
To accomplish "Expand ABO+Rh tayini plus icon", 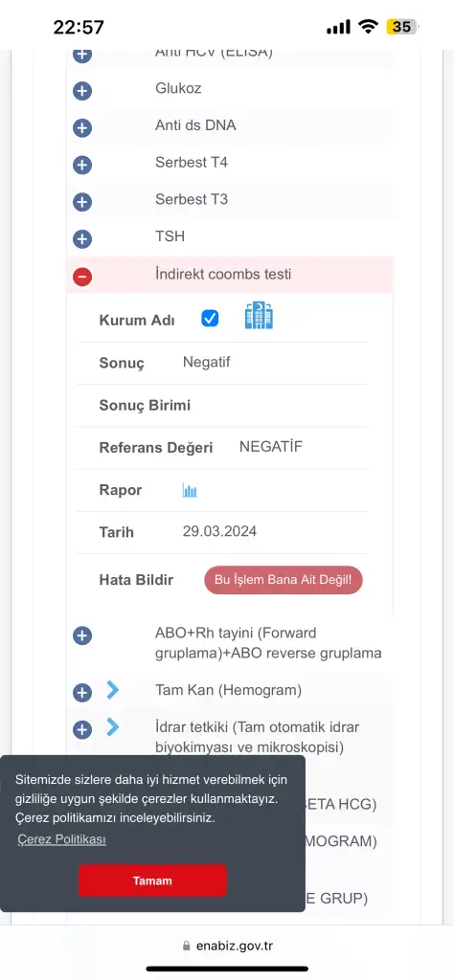I will pyautogui.click(x=82, y=635).
